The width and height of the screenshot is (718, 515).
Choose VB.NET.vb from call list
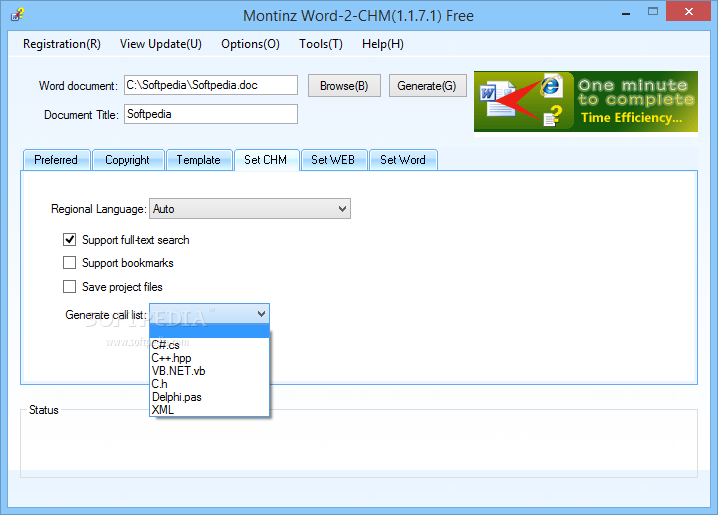click(209, 371)
